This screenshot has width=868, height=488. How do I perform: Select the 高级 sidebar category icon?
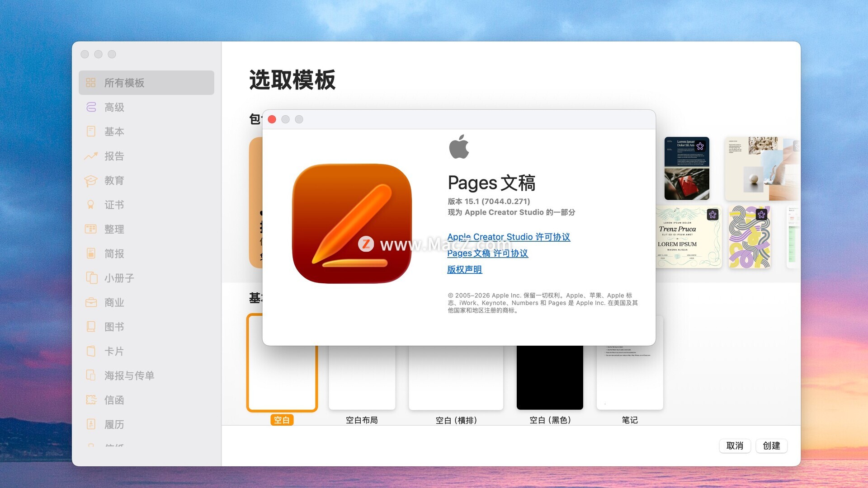pos(91,107)
